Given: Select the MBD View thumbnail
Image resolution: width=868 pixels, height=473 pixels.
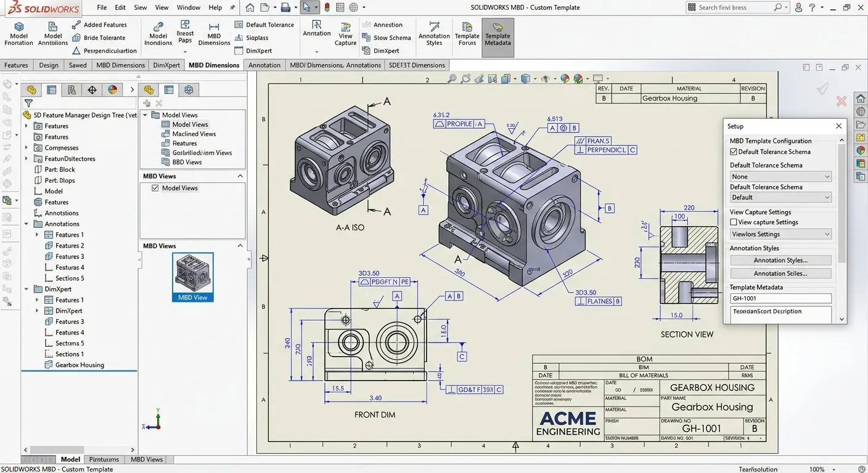Looking at the screenshot, I should click(x=193, y=277).
